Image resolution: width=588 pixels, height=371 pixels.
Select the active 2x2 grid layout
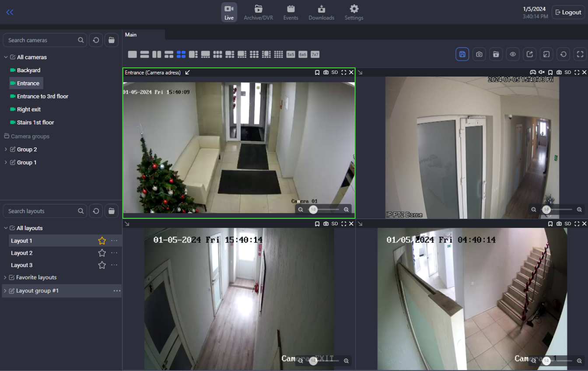[x=181, y=54]
